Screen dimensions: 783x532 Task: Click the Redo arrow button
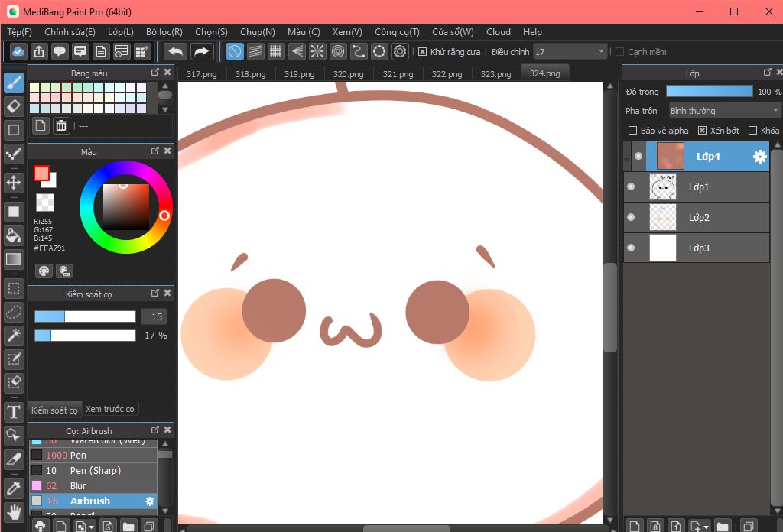[x=201, y=51]
